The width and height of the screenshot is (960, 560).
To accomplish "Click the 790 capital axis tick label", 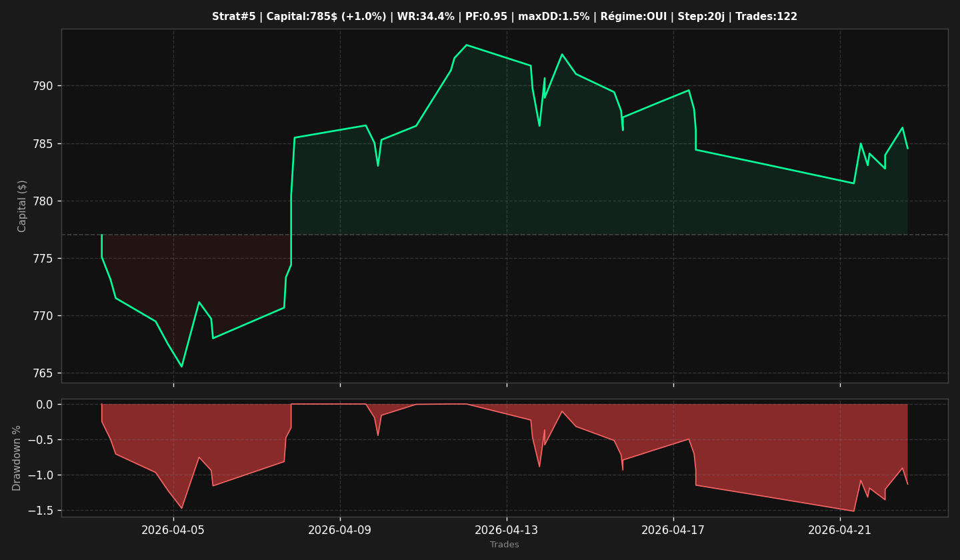I will click(44, 86).
